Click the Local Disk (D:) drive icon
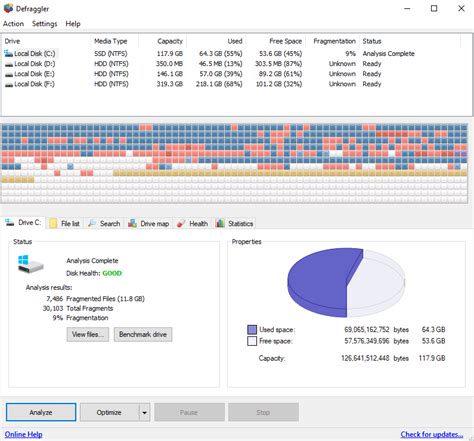Image resolution: width=474 pixels, height=441 pixels. pos(9,64)
